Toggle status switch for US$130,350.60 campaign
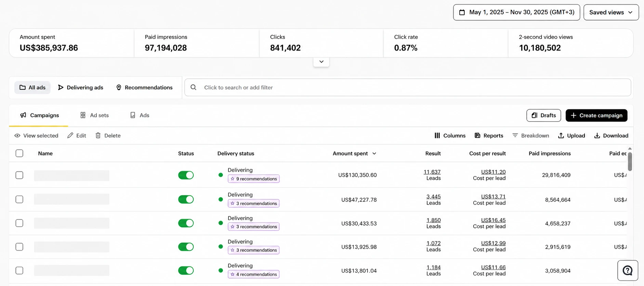Image resolution: width=644 pixels, height=286 pixels. pyautogui.click(x=186, y=175)
